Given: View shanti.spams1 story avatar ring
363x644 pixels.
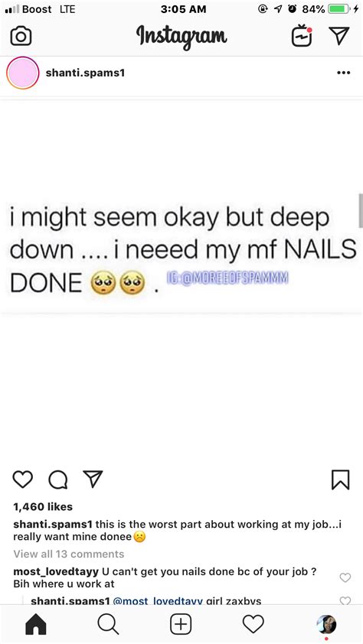Looking at the screenshot, I should [23, 73].
